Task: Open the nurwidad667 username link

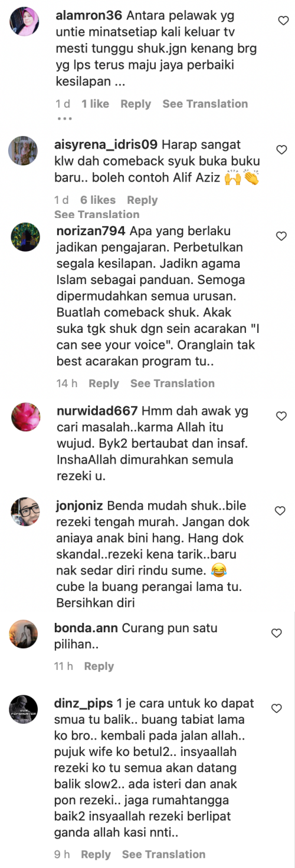Action: pos(97,410)
